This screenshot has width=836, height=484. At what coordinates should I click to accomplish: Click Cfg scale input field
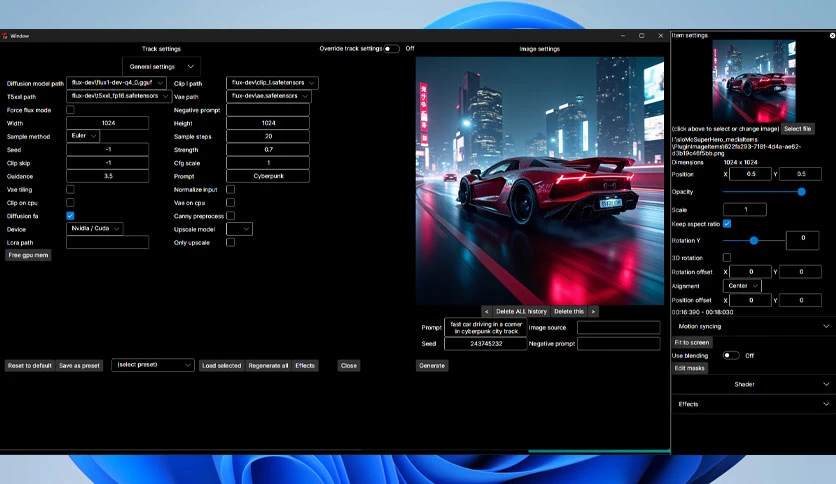click(x=268, y=163)
